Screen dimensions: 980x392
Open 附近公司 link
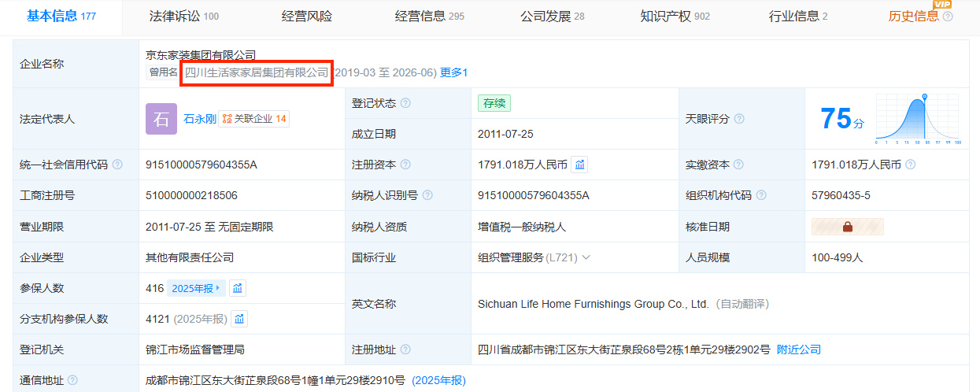[799, 349]
